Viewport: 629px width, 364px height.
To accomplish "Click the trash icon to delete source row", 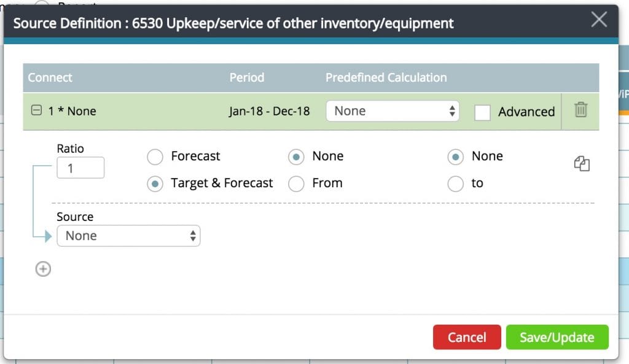I will [580, 110].
